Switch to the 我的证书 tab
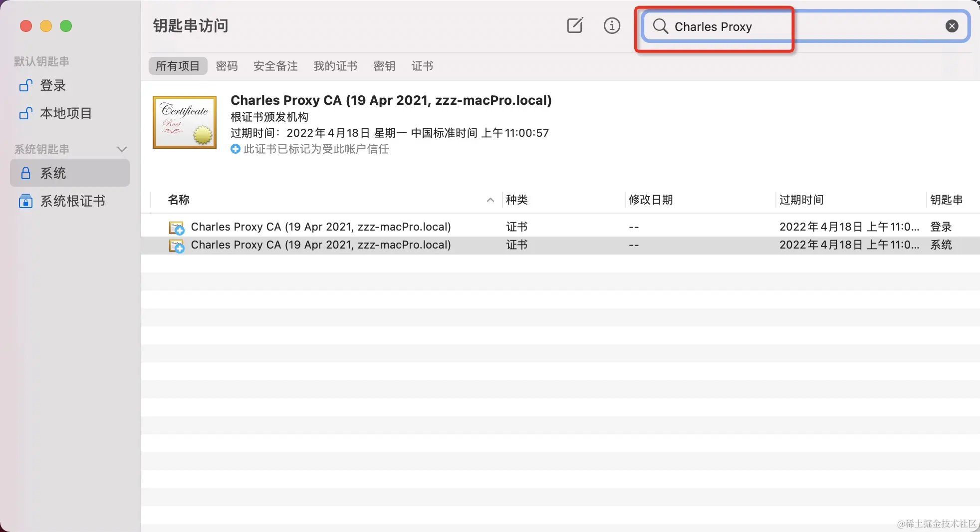The image size is (980, 532). point(335,66)
